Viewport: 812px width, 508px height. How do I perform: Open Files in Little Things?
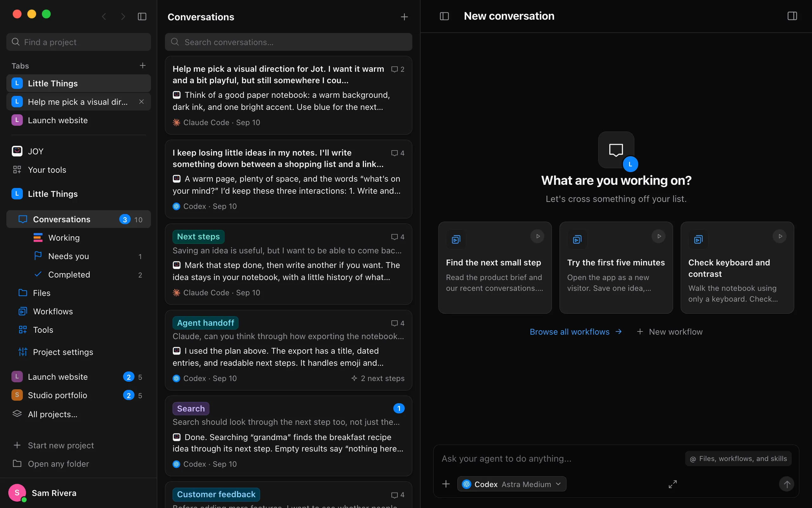tap(79, 293)
